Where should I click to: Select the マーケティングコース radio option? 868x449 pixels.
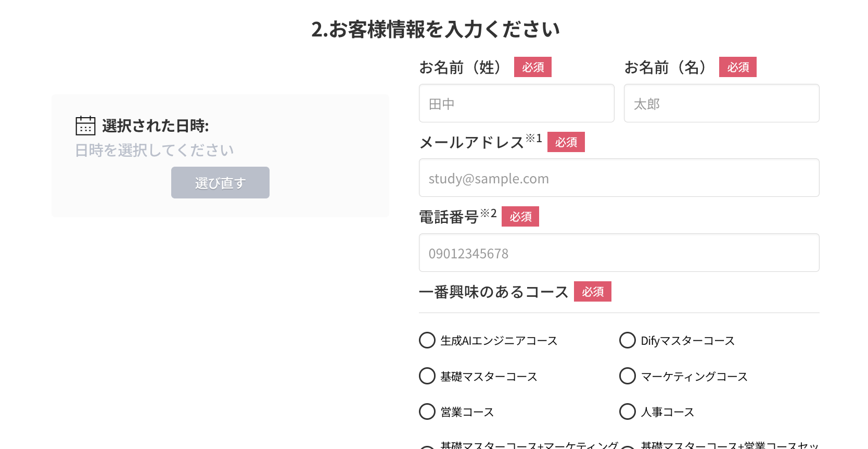pos(627,376)
